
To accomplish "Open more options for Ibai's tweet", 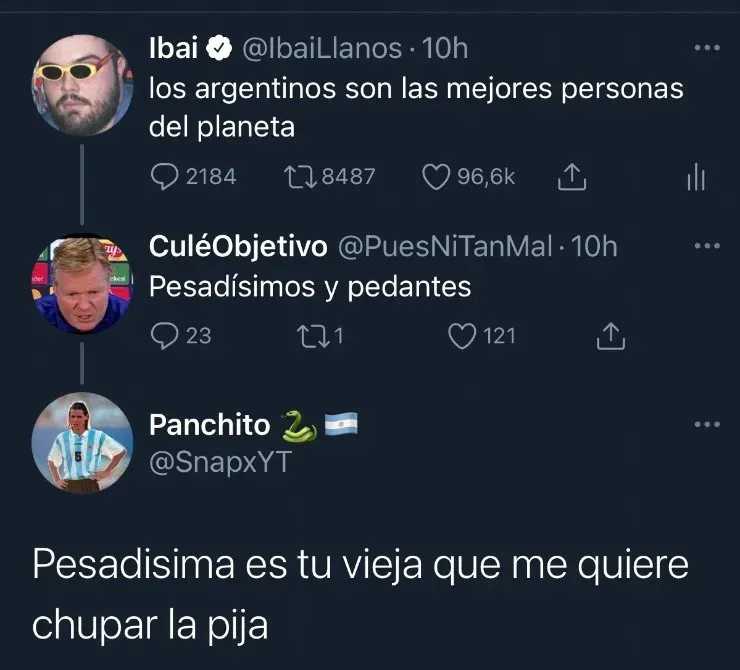I will 707,48.
